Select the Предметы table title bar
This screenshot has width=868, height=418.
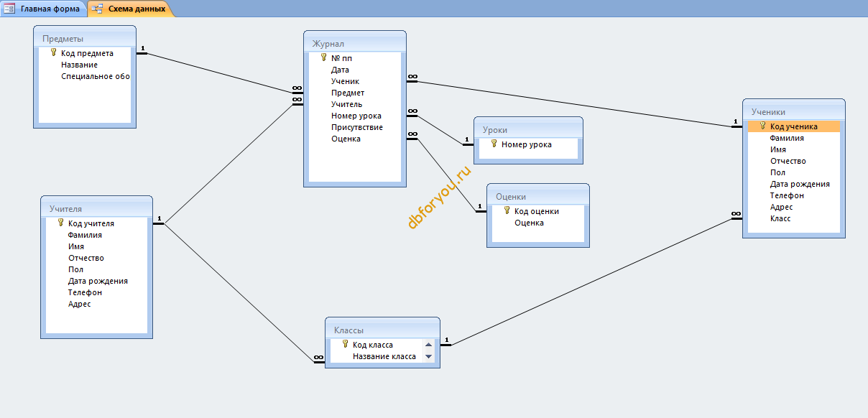(85, 38)
